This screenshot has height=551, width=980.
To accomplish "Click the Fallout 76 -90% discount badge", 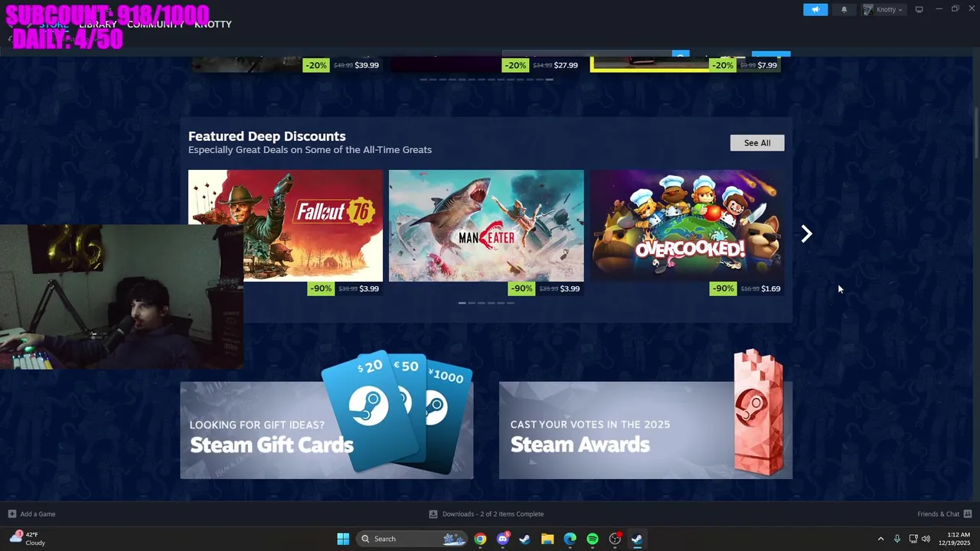I will (x=321, y=289).
